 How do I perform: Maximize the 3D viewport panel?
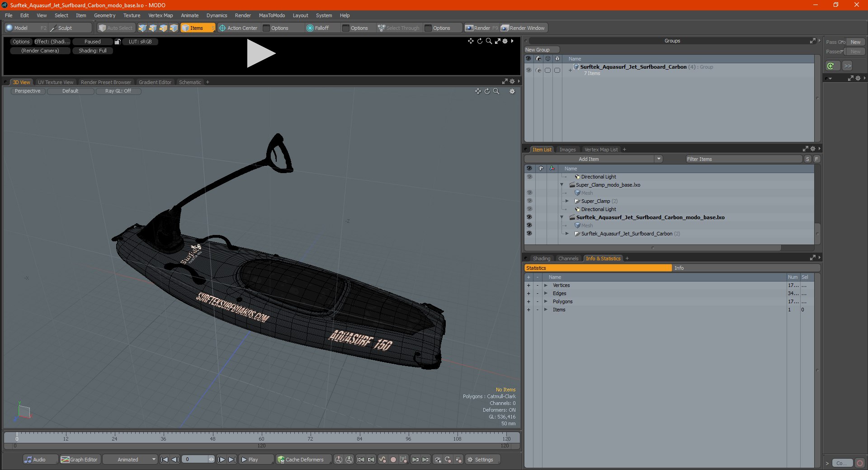pyautogui.click(x=505, y=82)
